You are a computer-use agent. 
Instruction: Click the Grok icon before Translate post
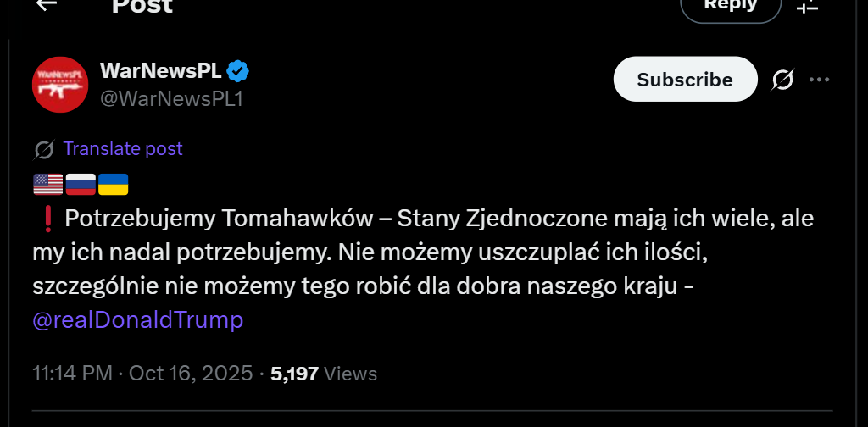point(44,150)
